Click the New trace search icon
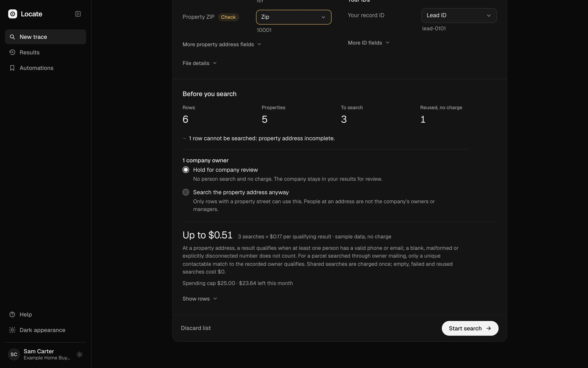Viewport: 588px width, 368px height. click(12, 37)
